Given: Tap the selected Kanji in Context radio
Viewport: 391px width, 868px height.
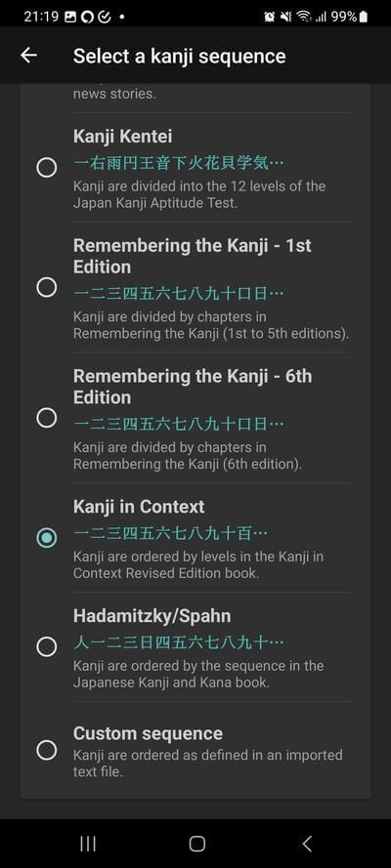Looking at the screenshot, I should (47, 538).
